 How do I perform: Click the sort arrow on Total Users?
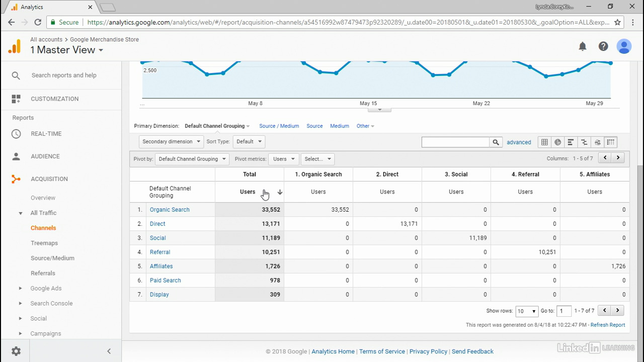280,192
